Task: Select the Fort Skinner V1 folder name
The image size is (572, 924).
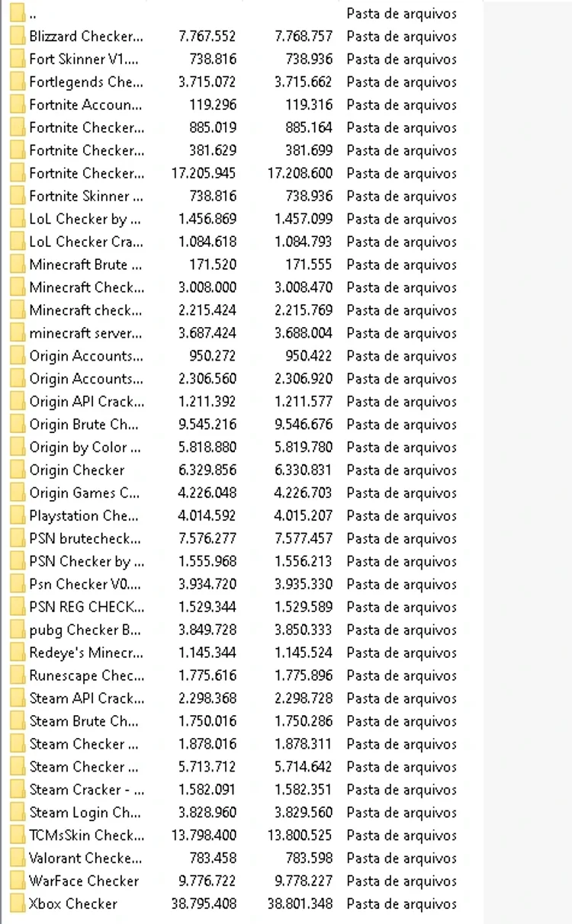Action: (x=85, y=59)
